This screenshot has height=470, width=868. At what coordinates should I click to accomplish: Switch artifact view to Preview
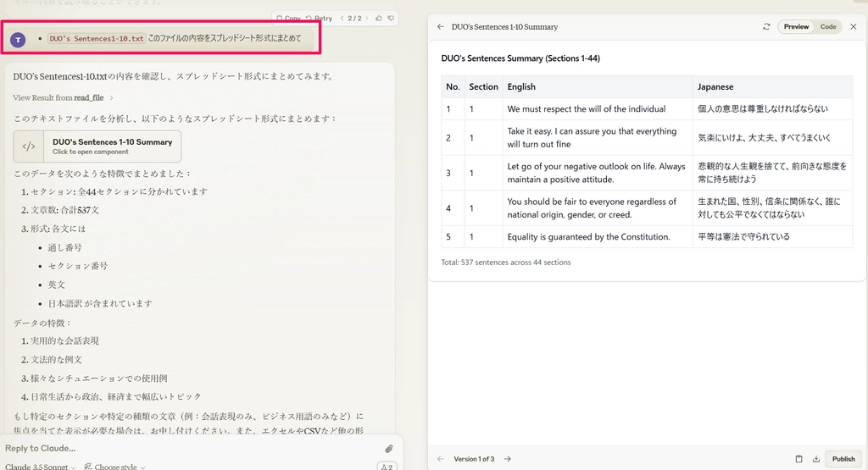(796, 26)
